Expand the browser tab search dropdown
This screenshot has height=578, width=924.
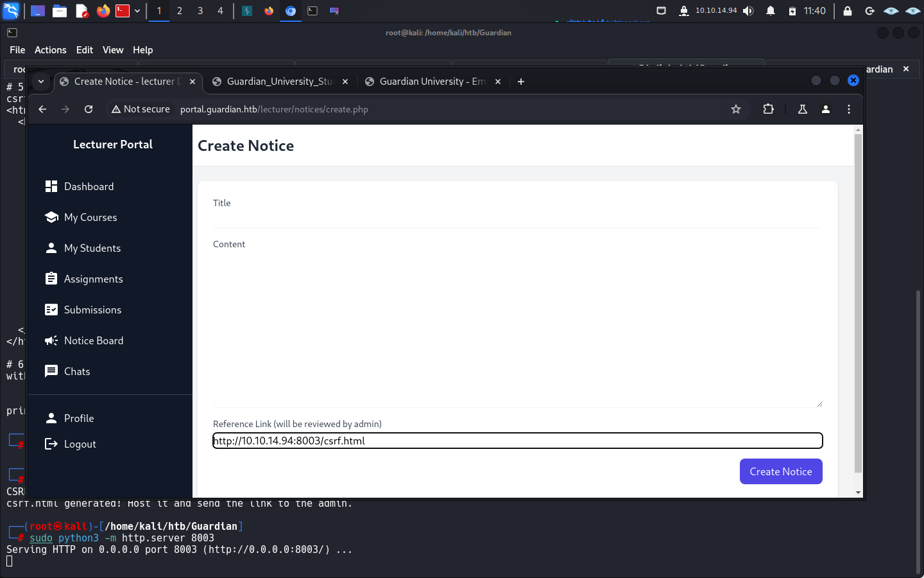[x=41, y=82]
